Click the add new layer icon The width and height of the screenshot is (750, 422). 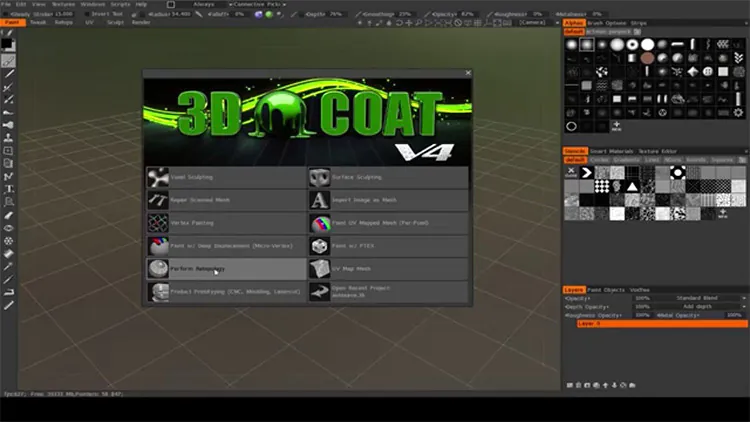click(569, 385)
